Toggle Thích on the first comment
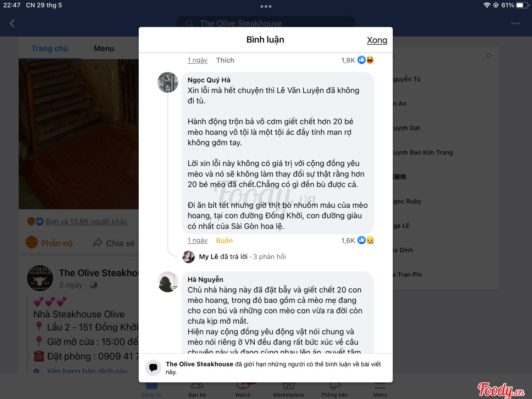This screenshot has height=399, width=532. (225, 60)
